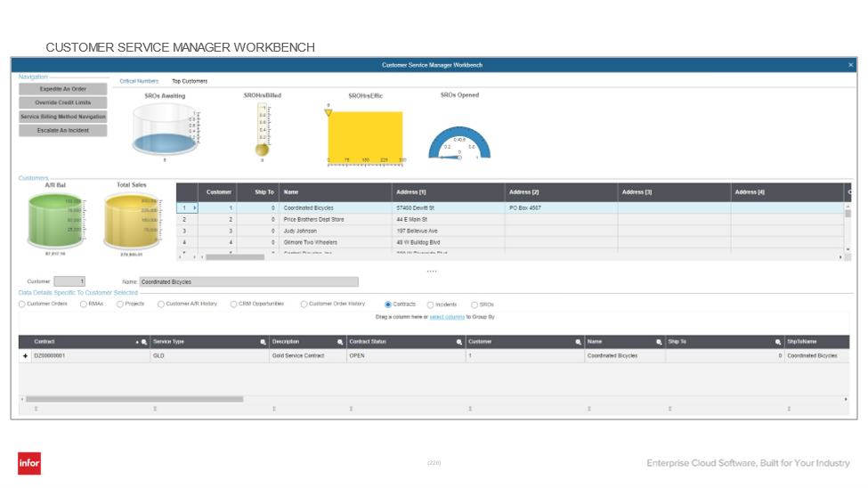
Task: Select the SROs radio button
Action: 475,305
